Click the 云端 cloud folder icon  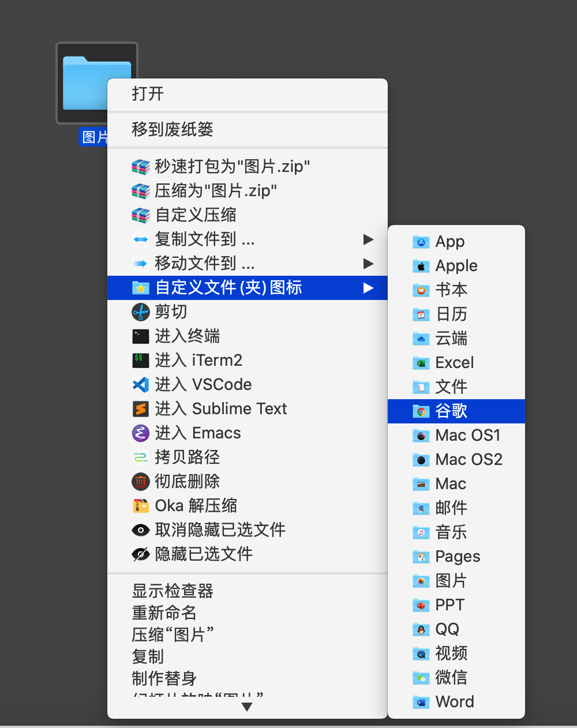(421, 339)
